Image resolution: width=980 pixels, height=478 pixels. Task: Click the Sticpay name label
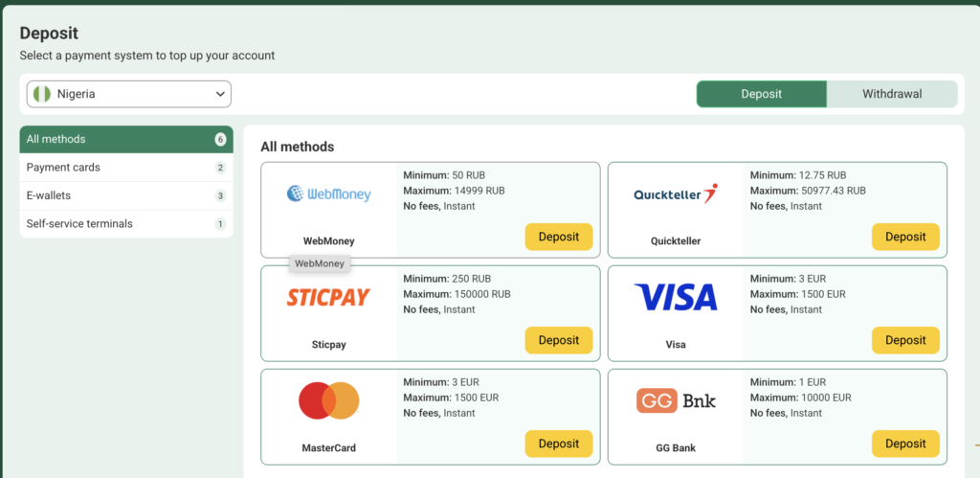329,344
